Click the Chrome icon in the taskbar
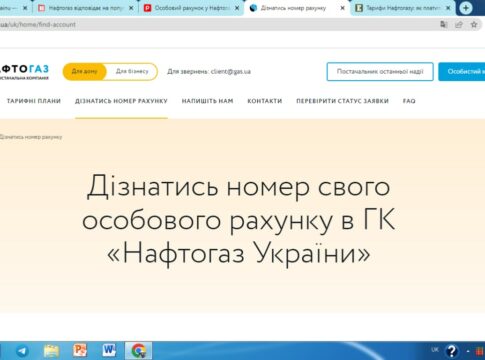485x360 pixels. point(139,351)
